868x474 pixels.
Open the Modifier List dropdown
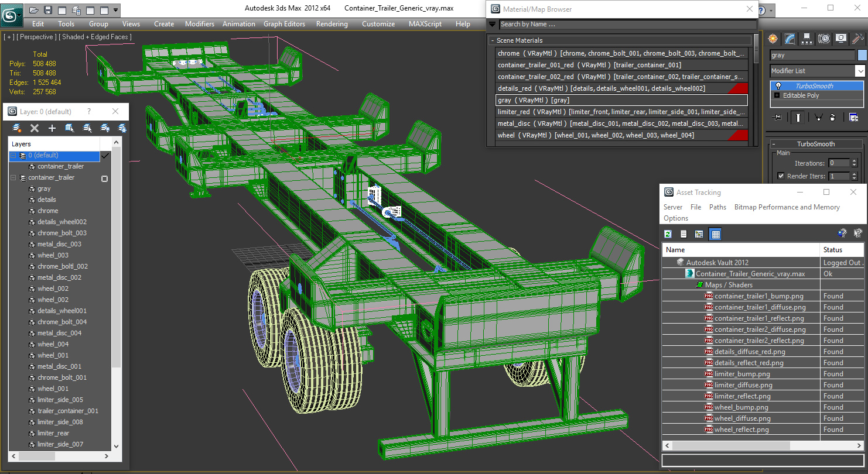pyautogui.click(x=860, y=71)
